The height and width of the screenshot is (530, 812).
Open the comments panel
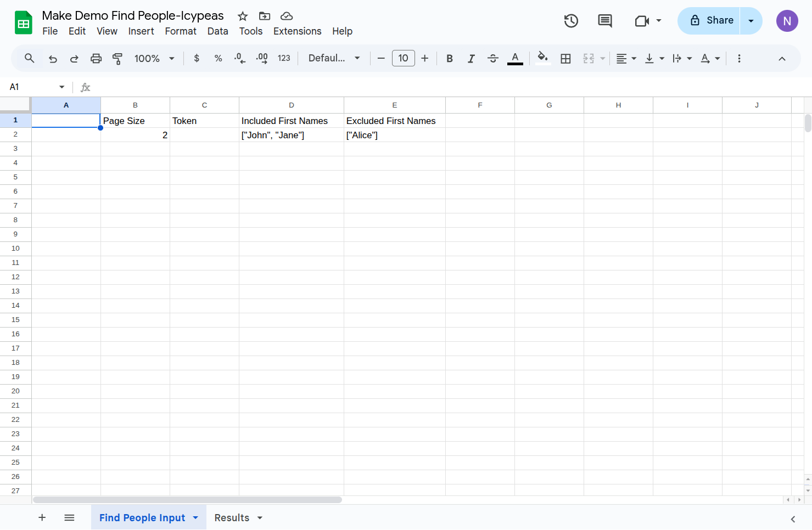pyautogui.click(x=604, y=21)
